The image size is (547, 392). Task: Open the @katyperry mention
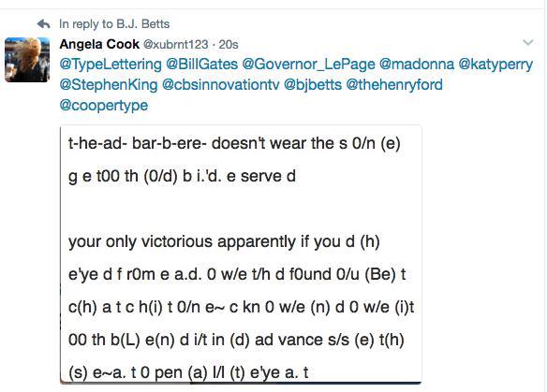click(x=495, y=65)
